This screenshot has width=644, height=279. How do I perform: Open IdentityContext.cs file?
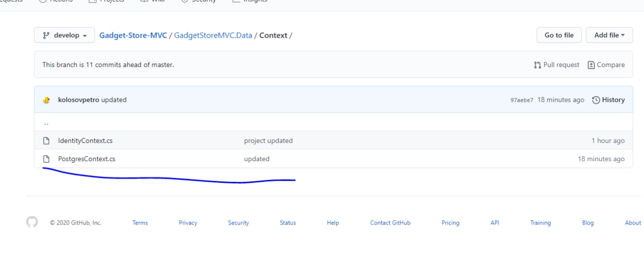[85, 141]
